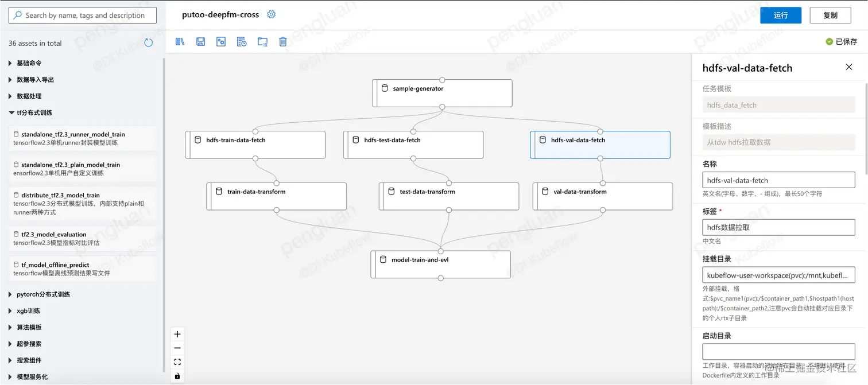Click the 复制 button
The width and height of the screenshot is (868, 385).
(830, 15)
